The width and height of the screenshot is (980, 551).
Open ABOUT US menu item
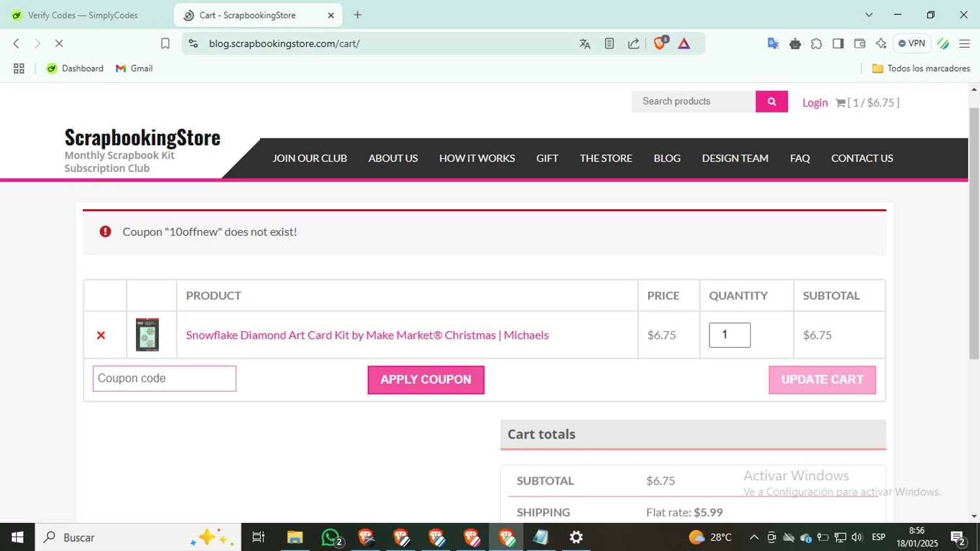tap(393, 158)
